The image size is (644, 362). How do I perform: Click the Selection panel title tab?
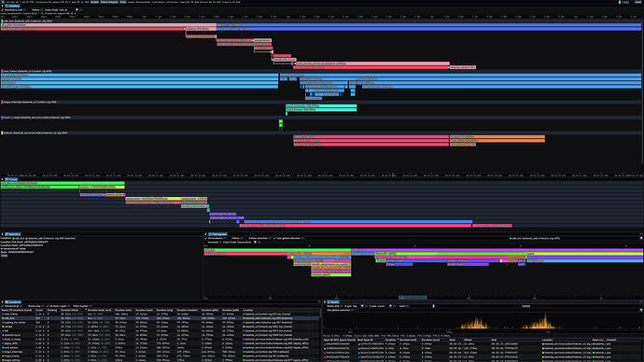click(12, 234)
